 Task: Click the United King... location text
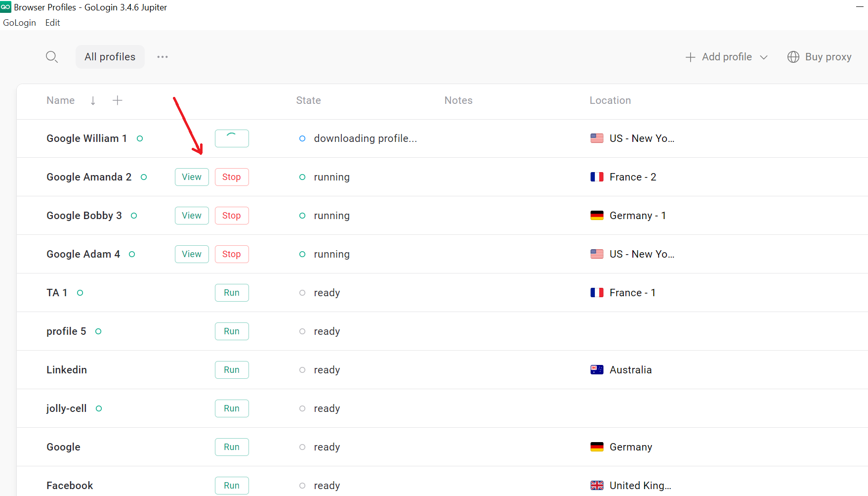point(640,486)
